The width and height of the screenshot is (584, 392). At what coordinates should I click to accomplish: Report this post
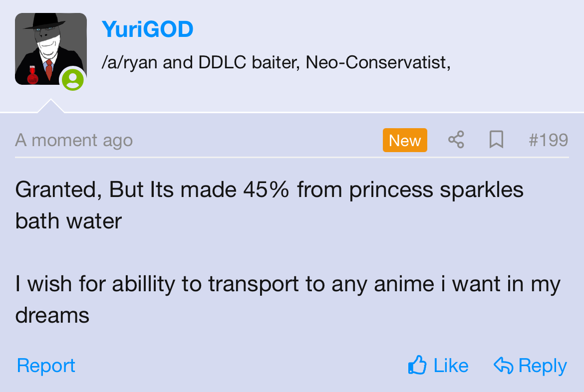(x=46, y=366)
